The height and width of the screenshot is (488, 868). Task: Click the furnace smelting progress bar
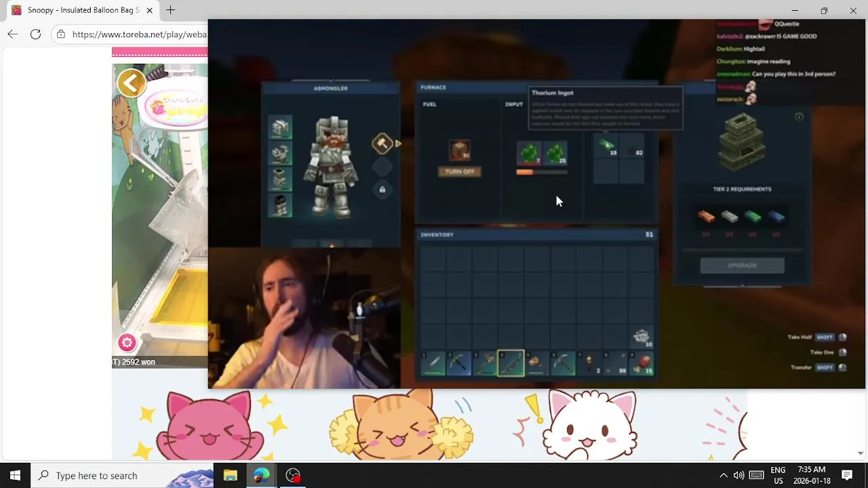click(x=542, y=172)
